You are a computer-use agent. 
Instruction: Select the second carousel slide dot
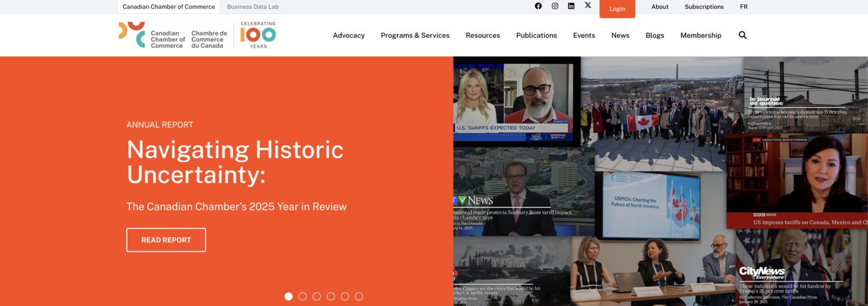click(303, 297)
